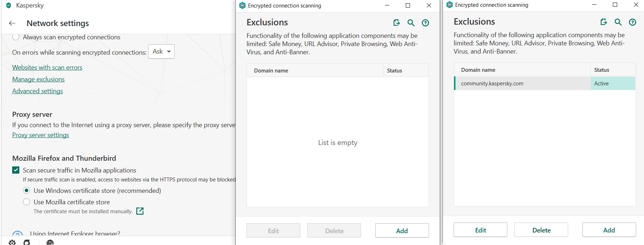Open Websites with scan errors link
Screen dimensions: 644x245
pos(47,67)
